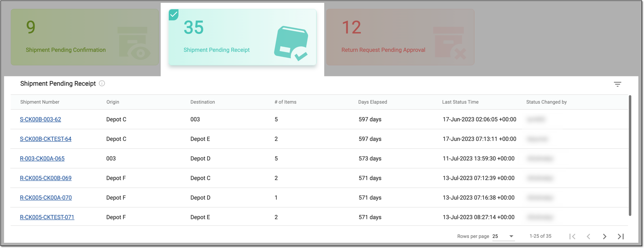Click the 573 days elapsed cell

coord(370,158)
